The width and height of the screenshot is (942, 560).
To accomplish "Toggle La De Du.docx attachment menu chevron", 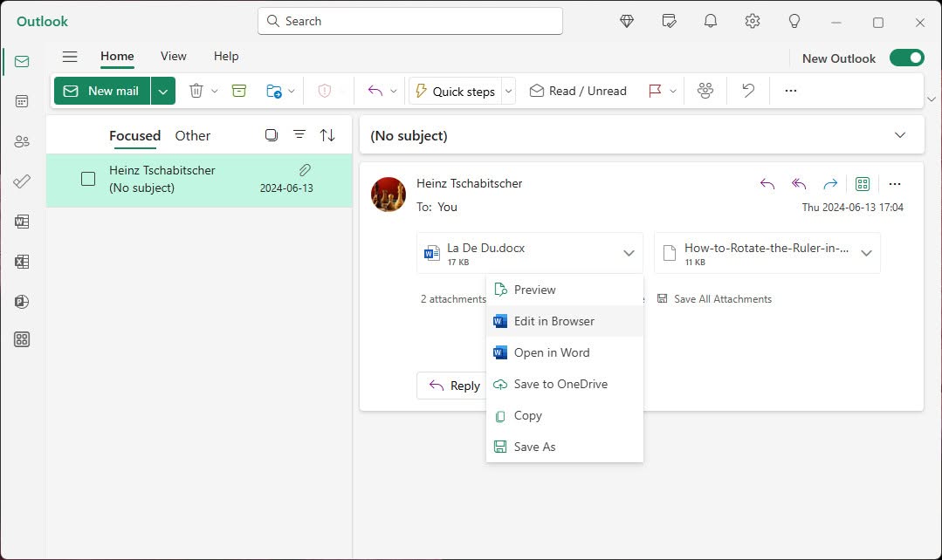I will (629, 253).
